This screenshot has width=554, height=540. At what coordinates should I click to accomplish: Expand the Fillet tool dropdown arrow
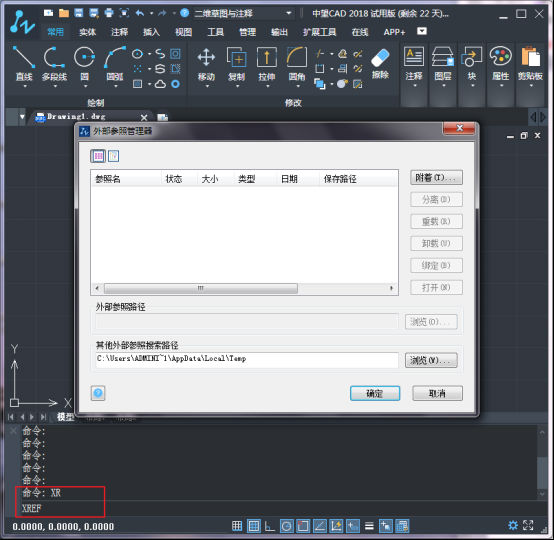tap(297, 86)
